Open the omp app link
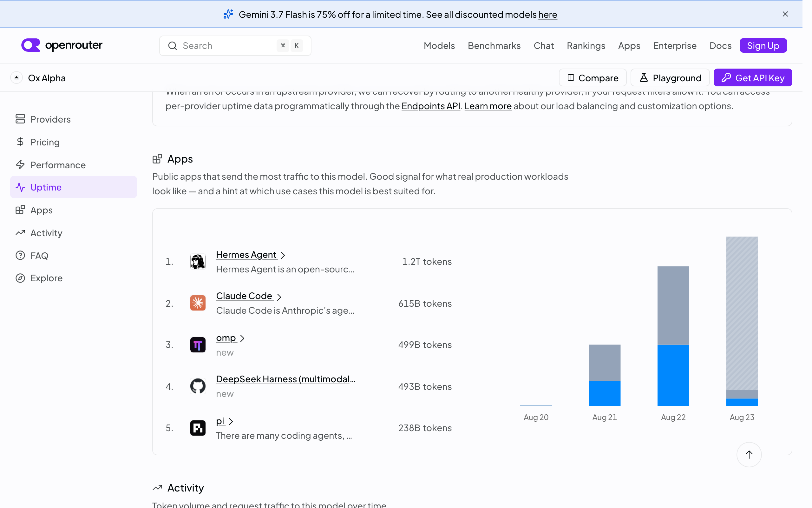This screenshot has width=812, height=508. [226, 338]
